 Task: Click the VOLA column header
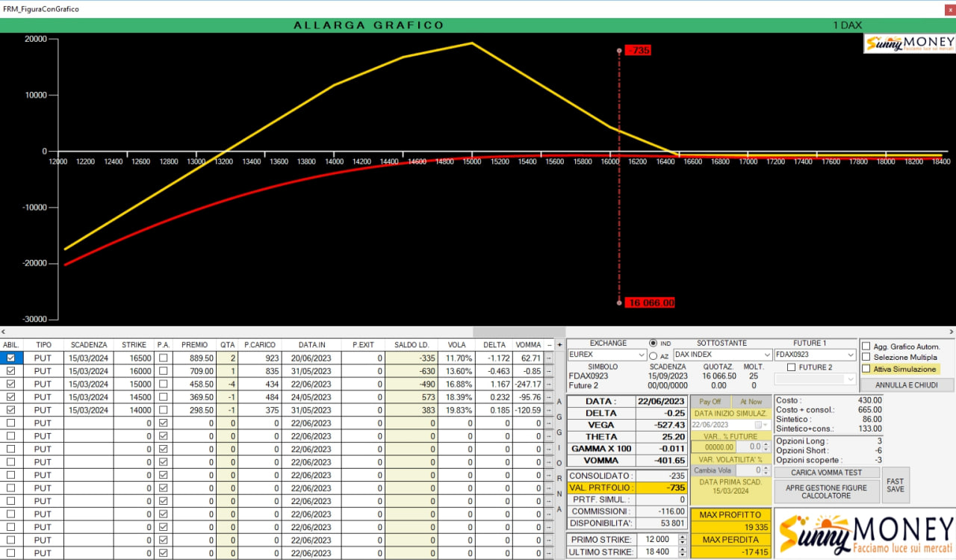[456, 345]
